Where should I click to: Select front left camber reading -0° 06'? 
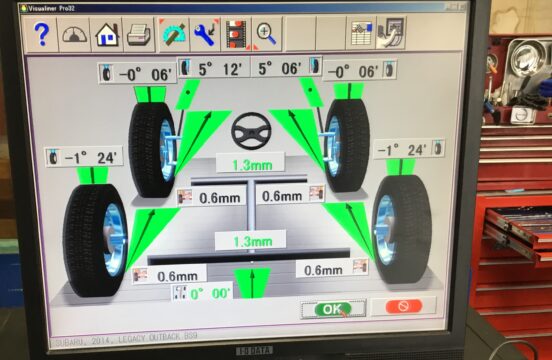[x=138, y=74]
